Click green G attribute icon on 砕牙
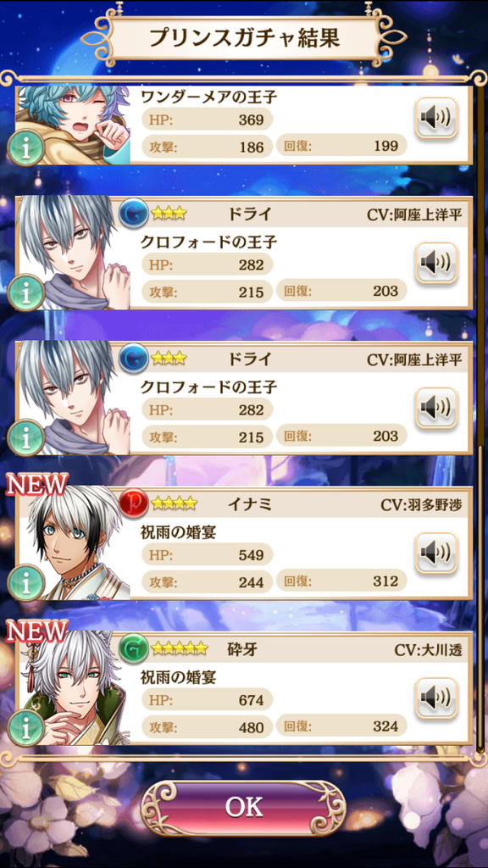This screenshot has height=868, width=488. (x=133, y=648)
